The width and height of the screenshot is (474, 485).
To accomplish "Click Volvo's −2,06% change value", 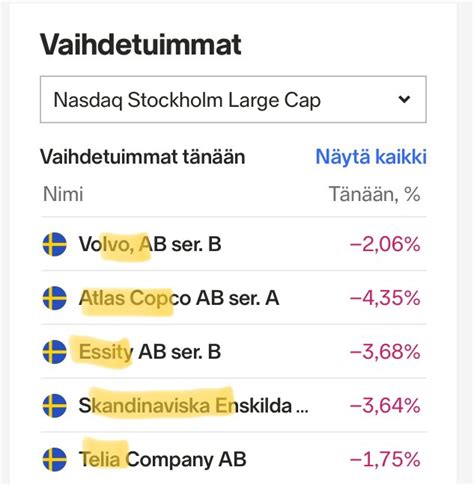I will 385,244.
